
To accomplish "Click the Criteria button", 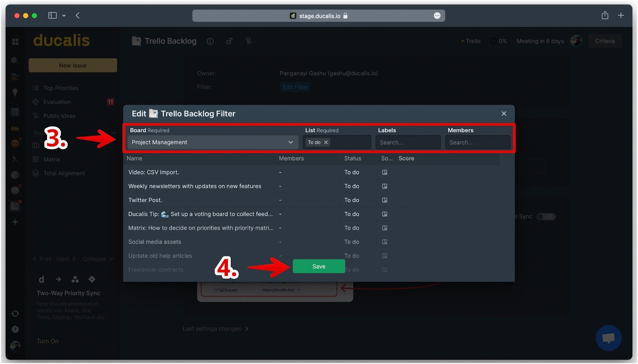I will (x=605, y=41).
